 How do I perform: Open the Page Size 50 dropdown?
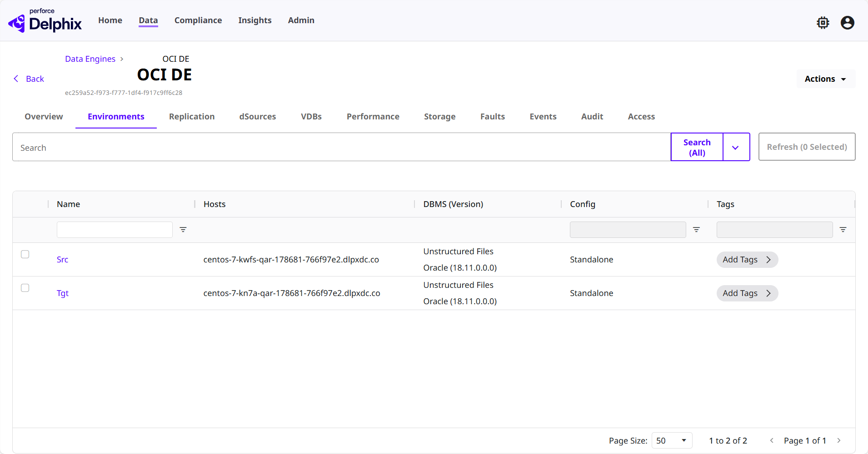[x=672, y=440]
